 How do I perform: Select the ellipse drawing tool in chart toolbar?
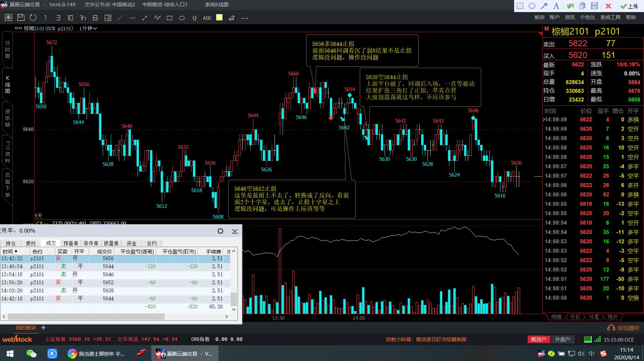pyautogui.click(x=182, y=18)
